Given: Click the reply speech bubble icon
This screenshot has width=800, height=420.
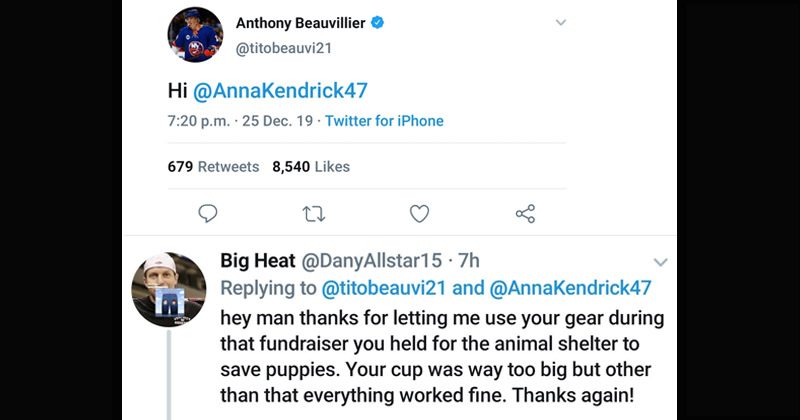Looking at the screenshot, I should point(208,213).
